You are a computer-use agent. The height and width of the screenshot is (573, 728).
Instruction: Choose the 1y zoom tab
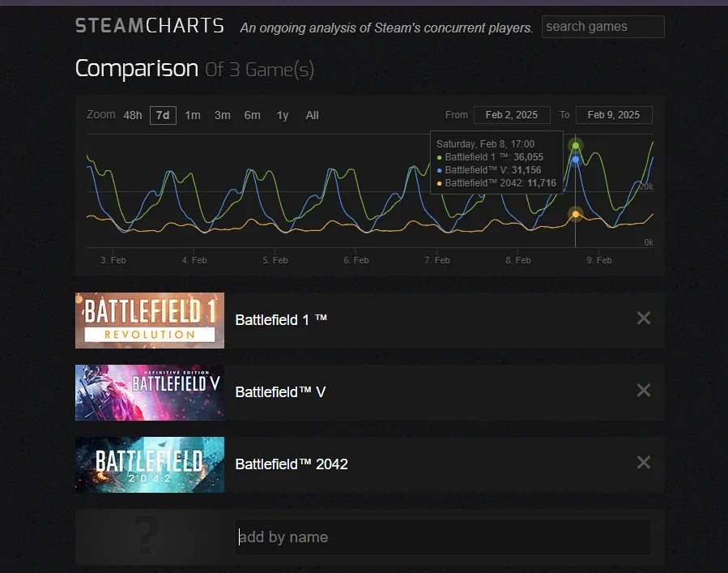pyautogui.click(x=282, y=115)
